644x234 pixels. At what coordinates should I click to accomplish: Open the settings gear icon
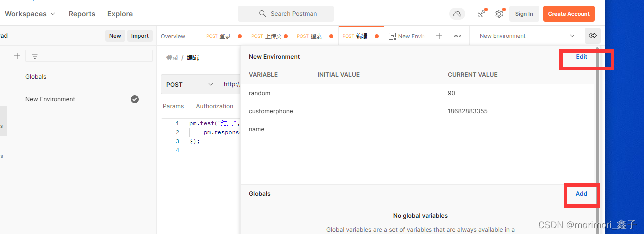pos(499,14)
